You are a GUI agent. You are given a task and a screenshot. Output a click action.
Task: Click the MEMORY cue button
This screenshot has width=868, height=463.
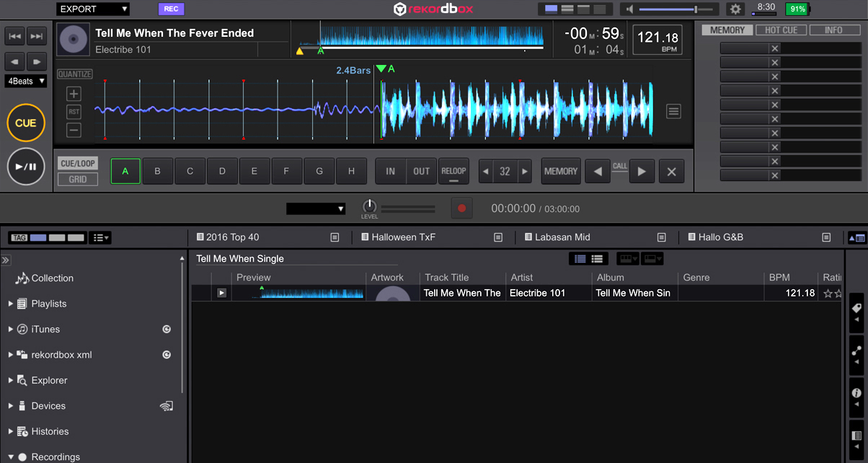(x=561, y=172)
